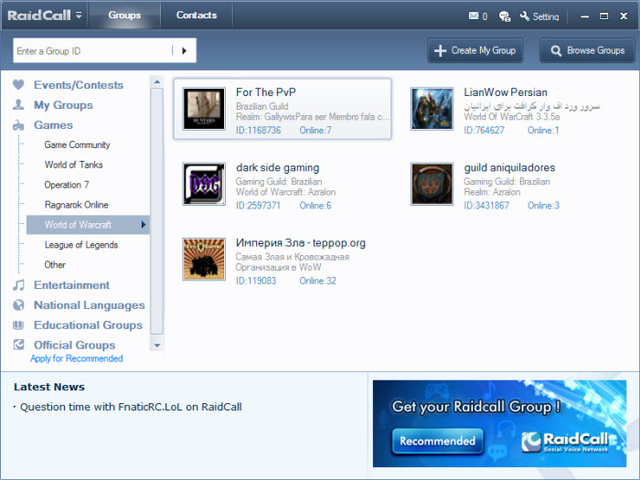Select Other under Games
This screenshot has width=640, height=480.
click(x=55, y=265)
